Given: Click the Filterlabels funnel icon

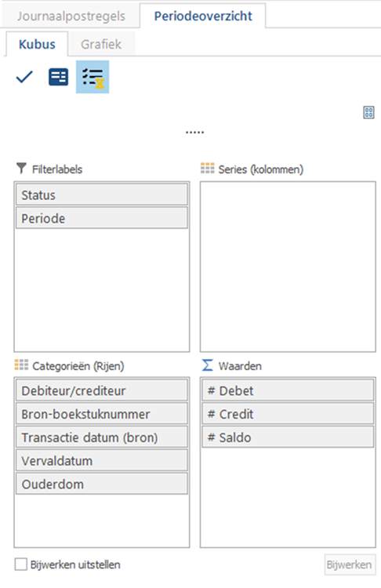Looking at the screenshot, I should pos(21,169).
